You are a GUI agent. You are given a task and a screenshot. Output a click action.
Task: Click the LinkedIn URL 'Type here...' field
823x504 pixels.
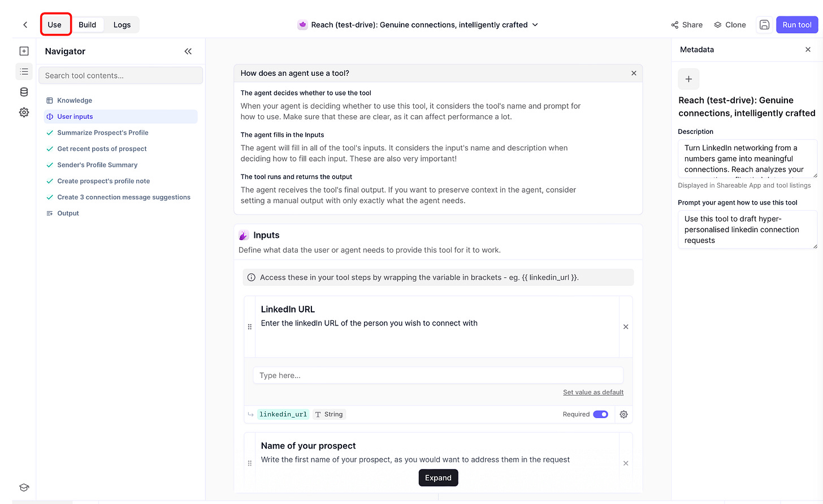pos(438,376)
